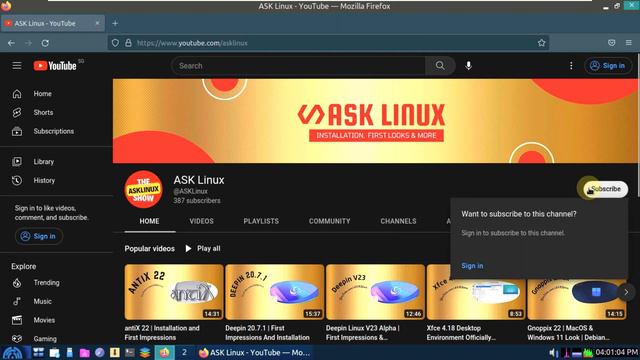Open YouTube settings three-dot menu
The height and width of the screenshot is (360, 640).
(571, 66)
